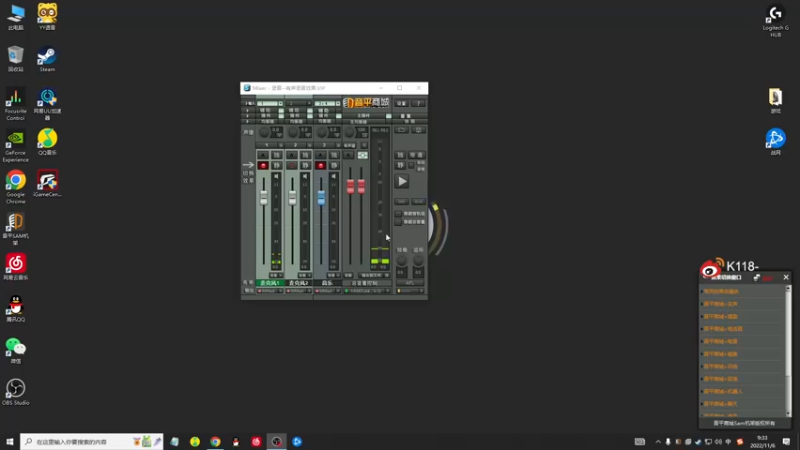Screen dimensions: 800x450
Task: Arm record on mixer channel 1
Action: click(263, 165)
